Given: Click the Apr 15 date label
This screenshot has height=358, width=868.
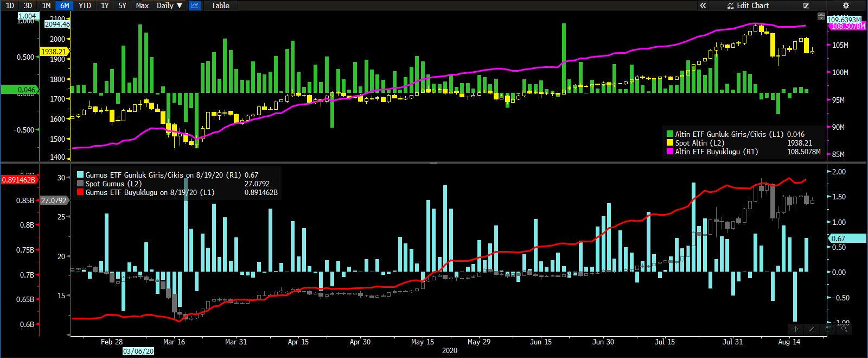Looking at the screenshot, I should point(298,342).
